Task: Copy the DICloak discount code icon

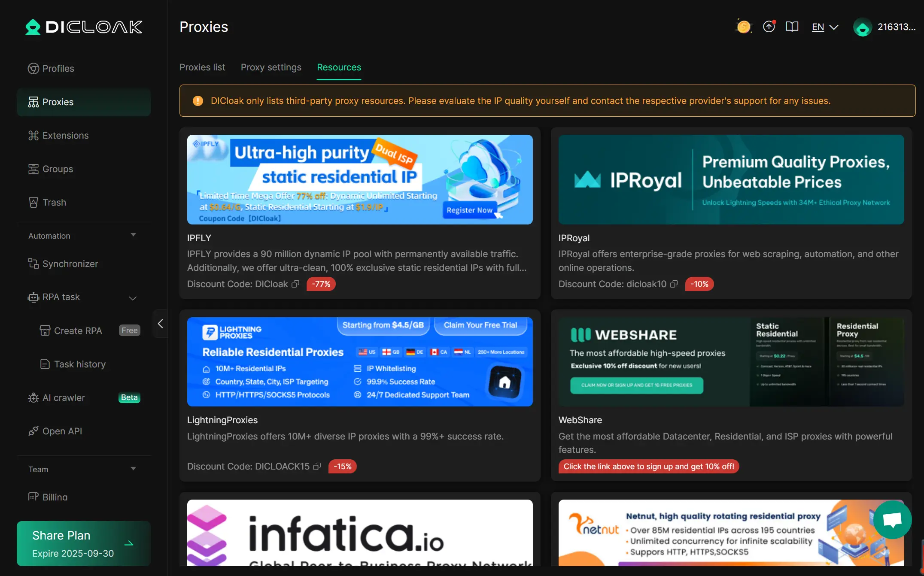Action: [295, 284]
